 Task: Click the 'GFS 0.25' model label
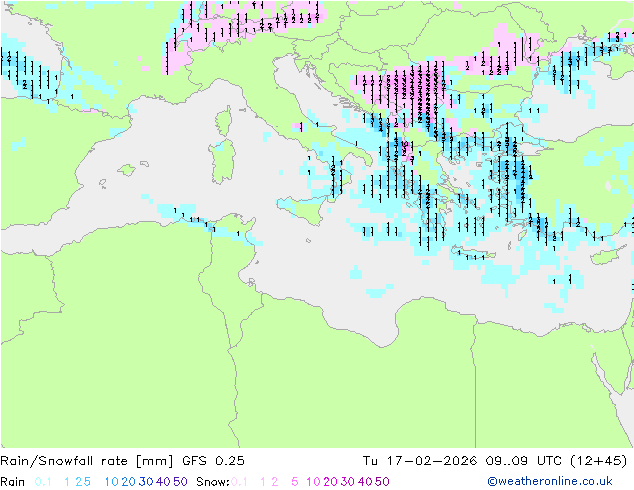click(x=213, y=461)
